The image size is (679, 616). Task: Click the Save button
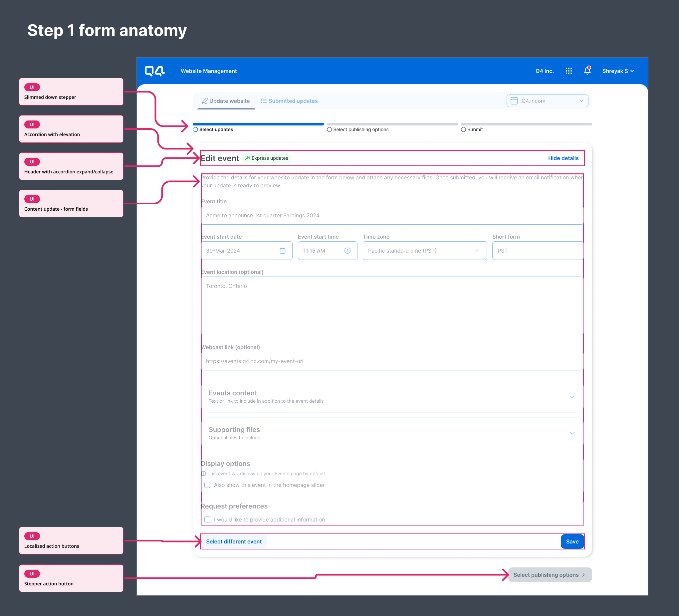pyautogui.click(x=572, y=541)
